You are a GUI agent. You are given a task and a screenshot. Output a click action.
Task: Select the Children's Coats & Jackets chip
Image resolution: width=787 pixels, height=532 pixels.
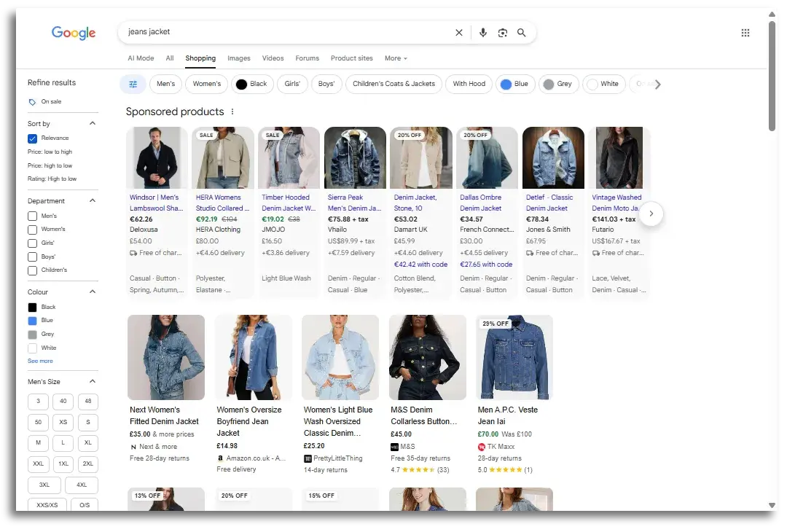click(394, 84)
